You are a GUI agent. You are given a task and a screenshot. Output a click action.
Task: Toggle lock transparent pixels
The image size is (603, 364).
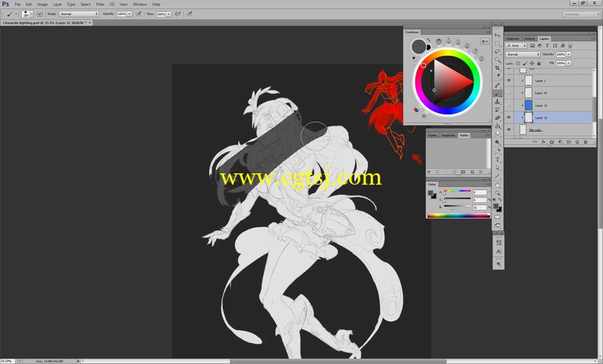(x=518, y=63)
